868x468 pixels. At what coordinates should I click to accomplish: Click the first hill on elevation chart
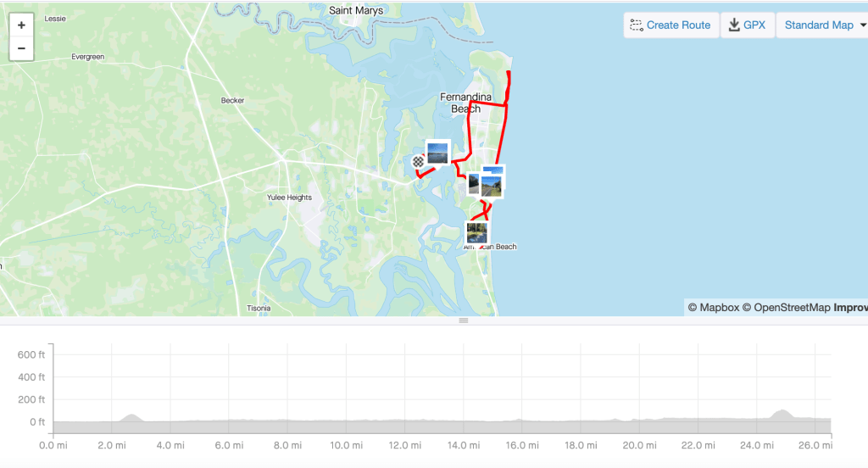(x=131, y=417)
